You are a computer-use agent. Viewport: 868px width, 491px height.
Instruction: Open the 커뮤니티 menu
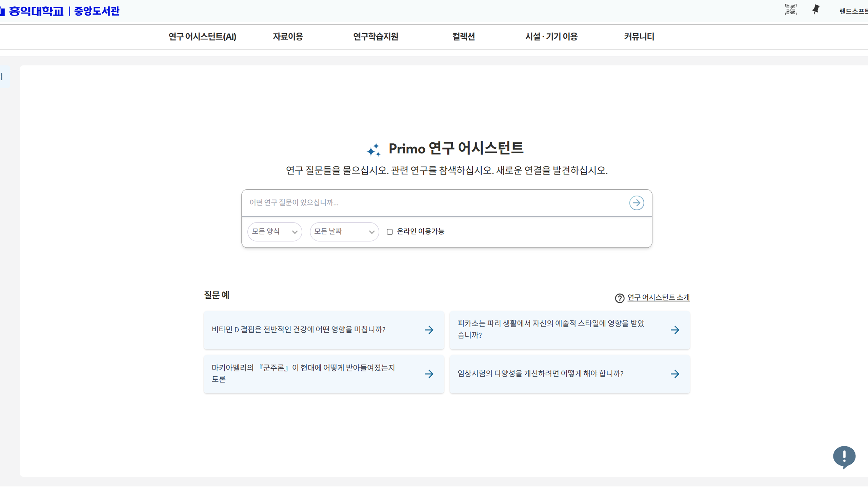click(639, 37)
